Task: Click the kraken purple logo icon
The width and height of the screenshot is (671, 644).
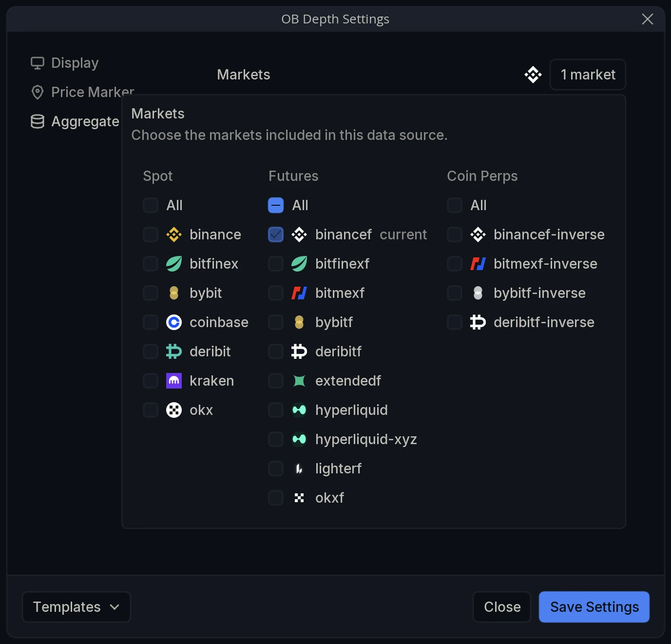Action: [x=174, y=381]
